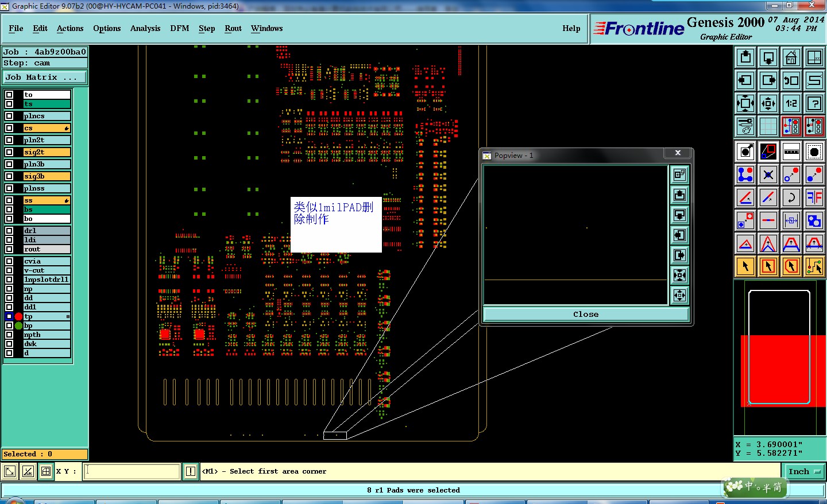The image size is (827, 504).
Task: Click the zoom in expand icon
Action: pyautogui.click(x=745, y=103)
